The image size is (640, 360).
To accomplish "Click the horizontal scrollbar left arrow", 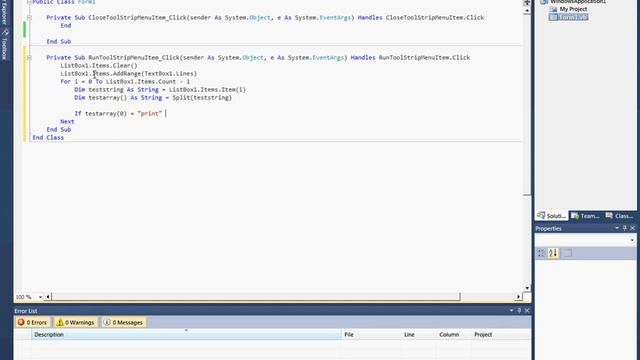I will tap(48, 297).
